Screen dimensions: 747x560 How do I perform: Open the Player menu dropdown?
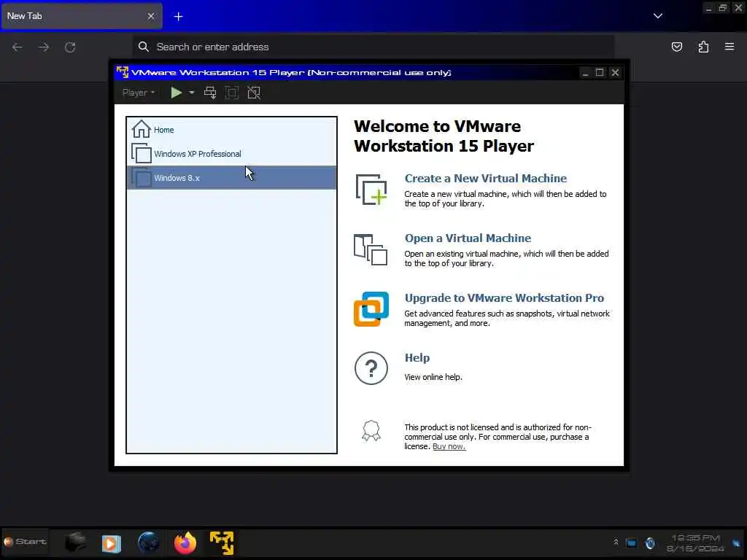(138, 93)
